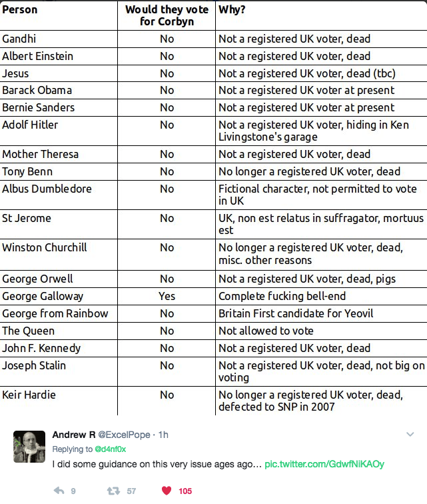
Task: Click the reply arrow icon
Action: (x=58, y=491)
